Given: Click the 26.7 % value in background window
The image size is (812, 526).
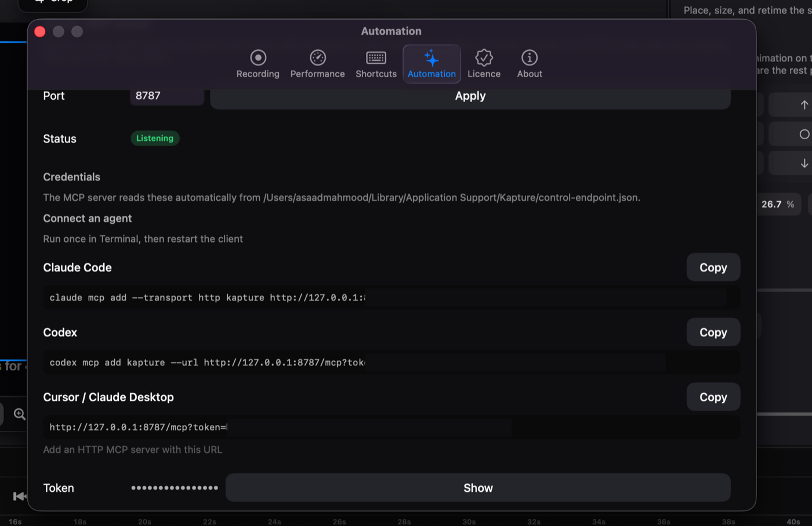Looking at the screenshot, I should (778, 204).
